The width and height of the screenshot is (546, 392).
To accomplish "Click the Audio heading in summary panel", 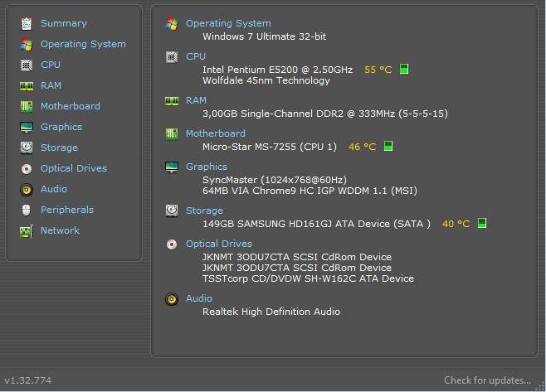I will [x=199, y=298].
